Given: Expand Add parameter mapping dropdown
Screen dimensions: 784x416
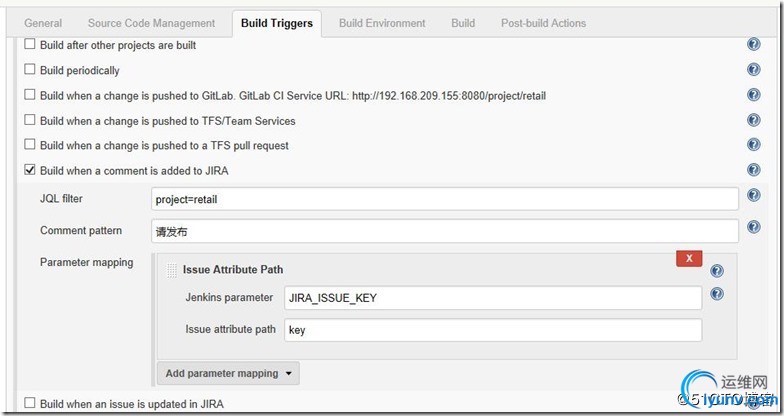Looking at the screenshot, I should click(x=228, y=374).
